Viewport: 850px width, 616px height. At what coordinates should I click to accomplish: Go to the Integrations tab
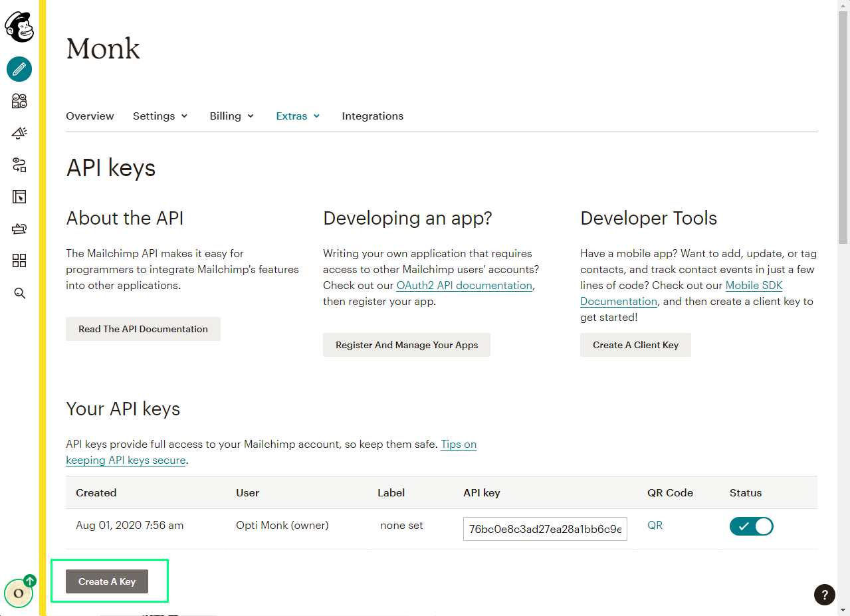pos(372,116)
